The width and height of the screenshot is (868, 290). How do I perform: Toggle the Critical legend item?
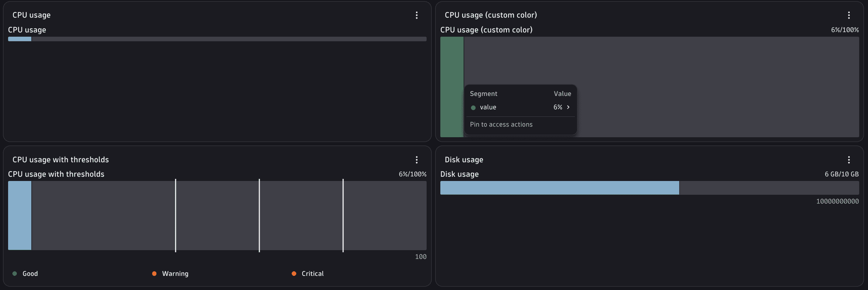(x=308, y=273)
